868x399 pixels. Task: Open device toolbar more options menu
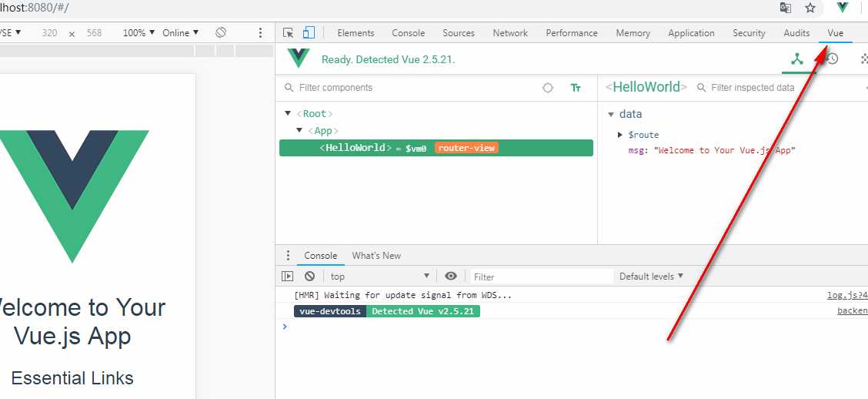pyautogui.click(x=260, y=32)
